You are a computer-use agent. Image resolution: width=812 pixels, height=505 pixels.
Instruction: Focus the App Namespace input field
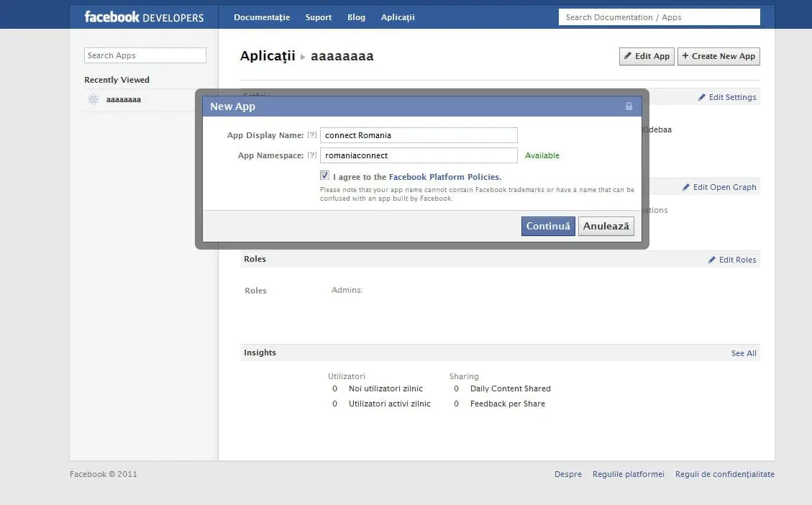tap(419, 155)
